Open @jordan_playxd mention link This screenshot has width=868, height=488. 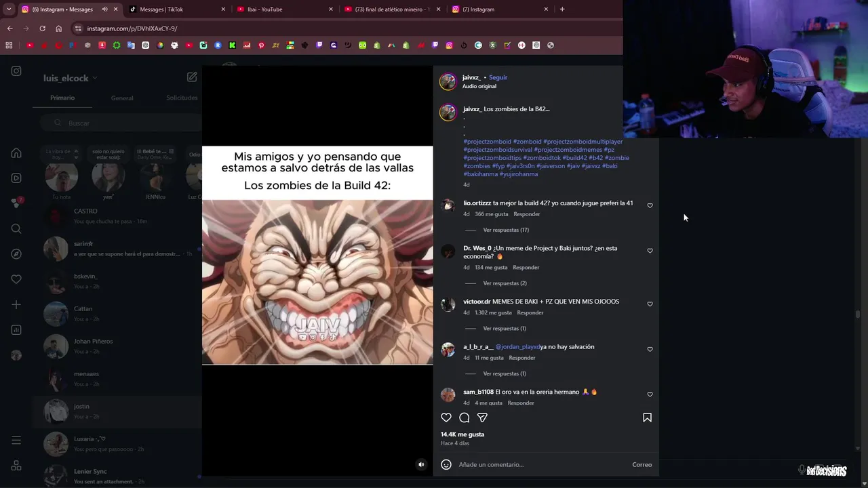point(517,347)
